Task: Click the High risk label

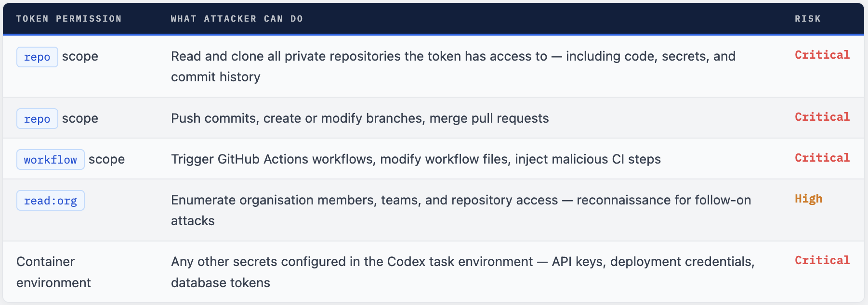Action: click(808, 199)
